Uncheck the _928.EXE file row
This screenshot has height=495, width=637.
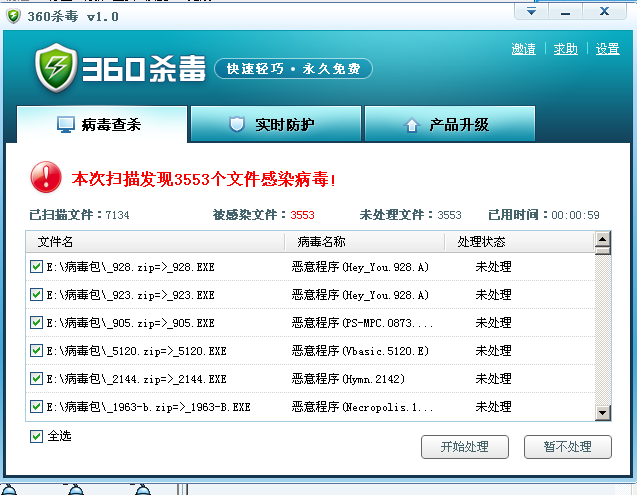click(x=36, y=267)
